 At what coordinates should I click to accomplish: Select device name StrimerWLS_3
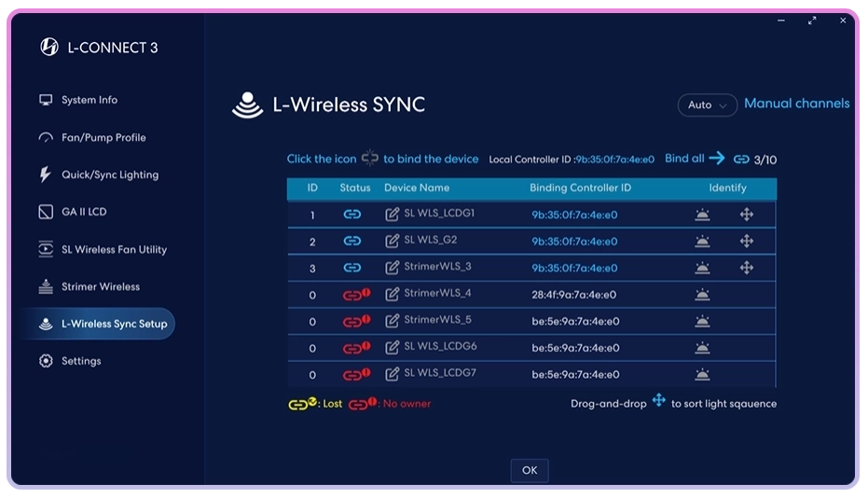tap(437, 267)
